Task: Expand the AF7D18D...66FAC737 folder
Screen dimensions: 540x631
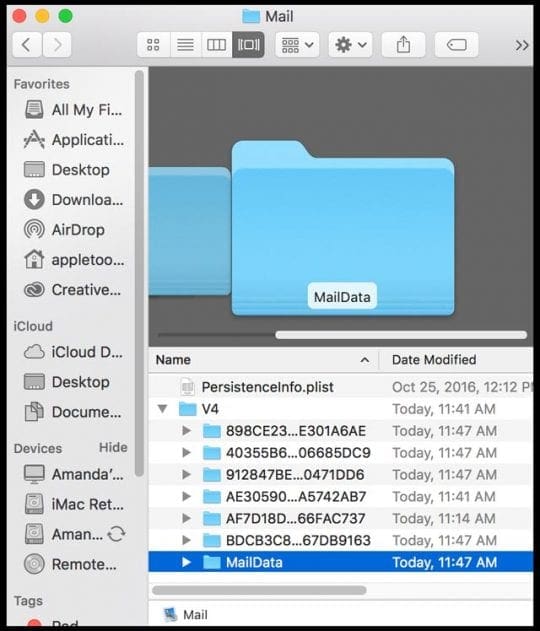Action: [x=186, y=518]
